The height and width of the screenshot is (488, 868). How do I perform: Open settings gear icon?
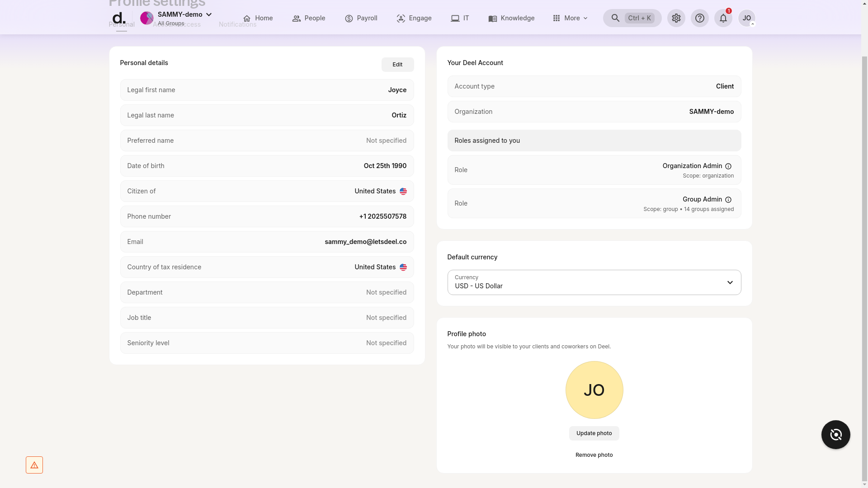pos(676,18)
